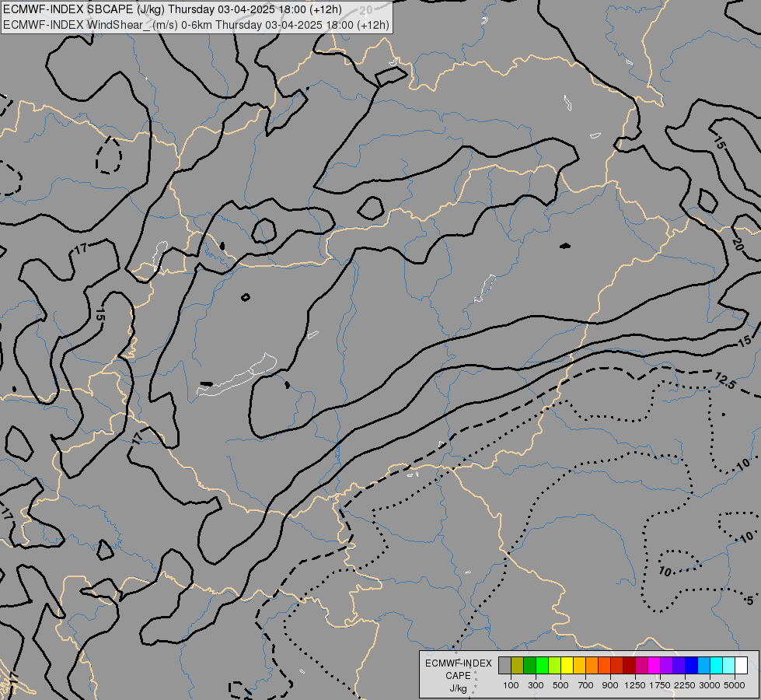Select the purple legend swatch
This screenshot has height=700, width=761.
(x=666, y=665)
